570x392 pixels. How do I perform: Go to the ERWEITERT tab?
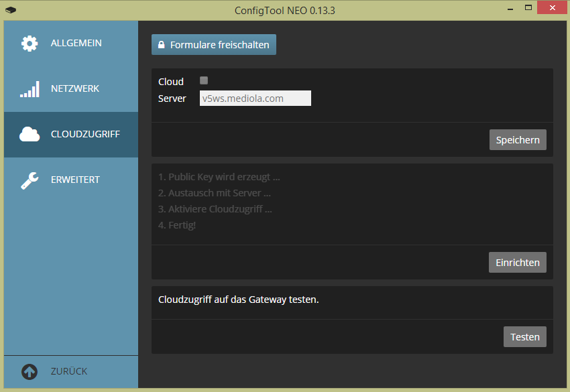pyautogui.click(x=75, y=180)
